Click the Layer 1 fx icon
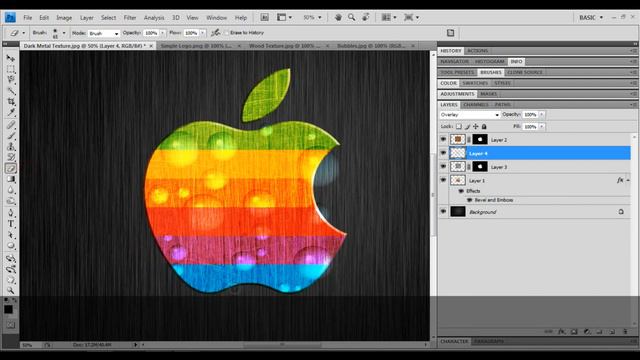Screen dimensions: 640x360 pyautogui.click(x=620, y=180)
